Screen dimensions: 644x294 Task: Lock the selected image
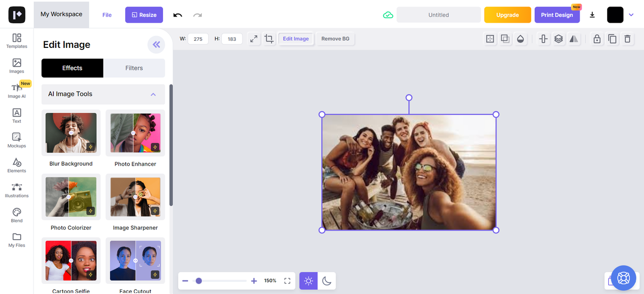(597, 39)
